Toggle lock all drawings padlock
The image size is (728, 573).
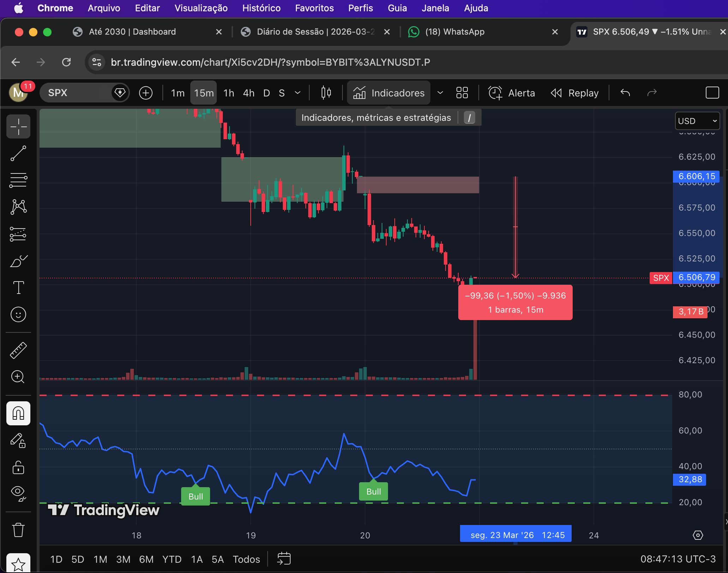point(18,467)
